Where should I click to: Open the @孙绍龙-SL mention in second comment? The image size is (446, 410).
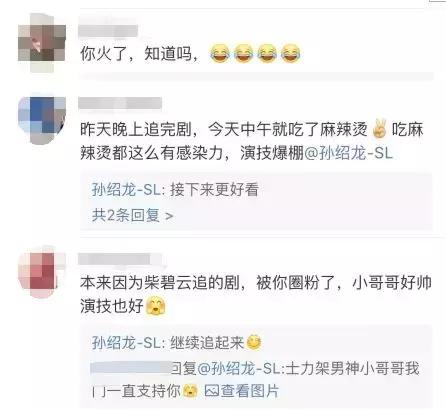click(x=349, y=153)
